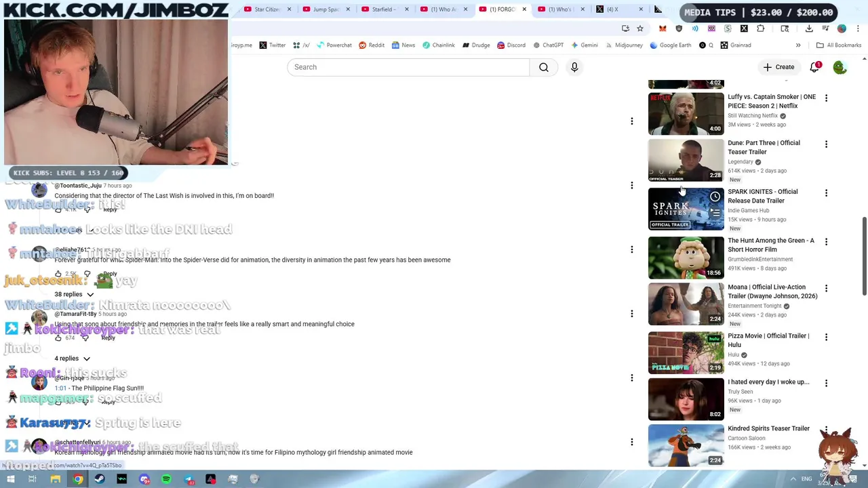Open options for SPARK IGNITES trailer

pyautogui.click(x=826, y=193)
